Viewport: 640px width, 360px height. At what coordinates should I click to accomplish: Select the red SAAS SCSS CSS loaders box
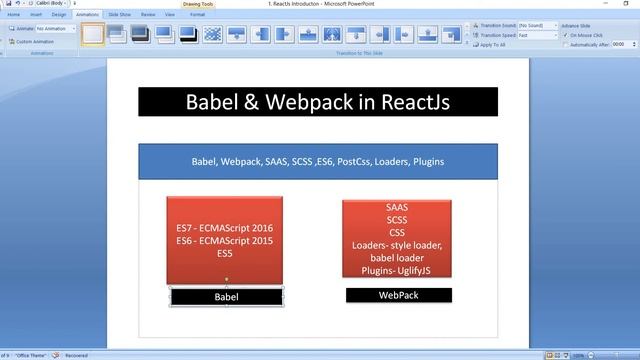[x=397, y=239]
